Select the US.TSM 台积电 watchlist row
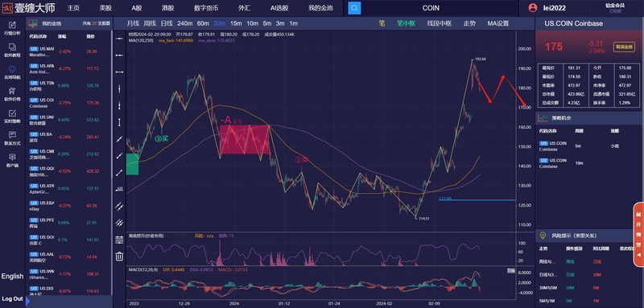 pyautogui.click(x=69, y=86)
